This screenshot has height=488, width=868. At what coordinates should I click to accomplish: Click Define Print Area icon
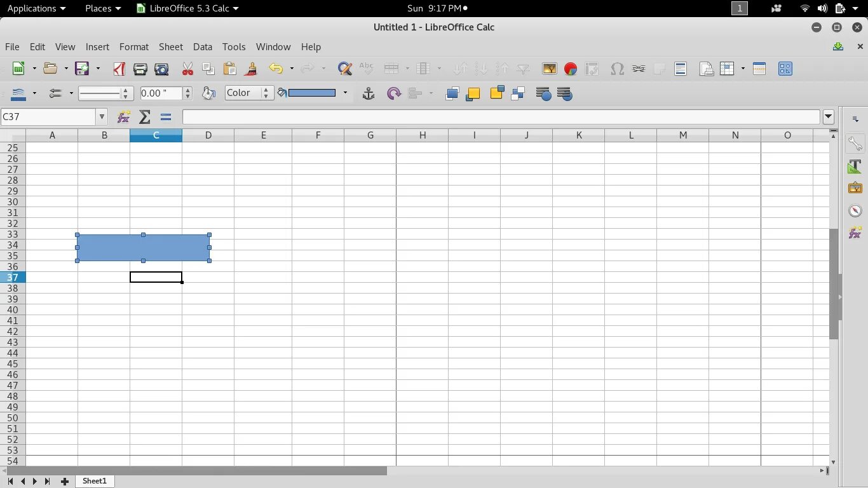point(706,69)
